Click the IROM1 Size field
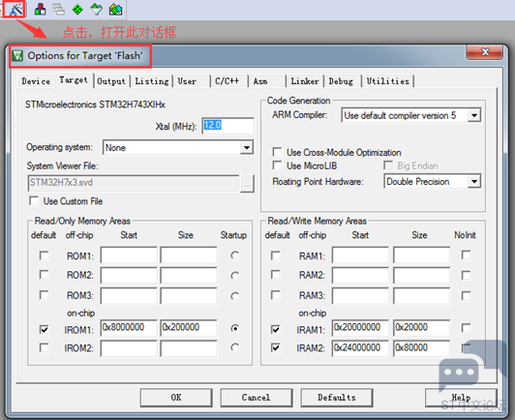Image resolution: width=515 pixels, height=420 pixels. [189, 328]
